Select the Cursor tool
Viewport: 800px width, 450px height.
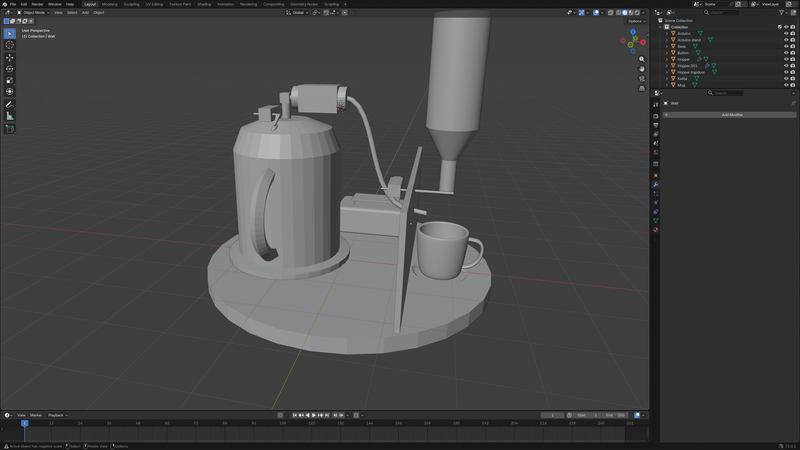click(x=10, y=45)
